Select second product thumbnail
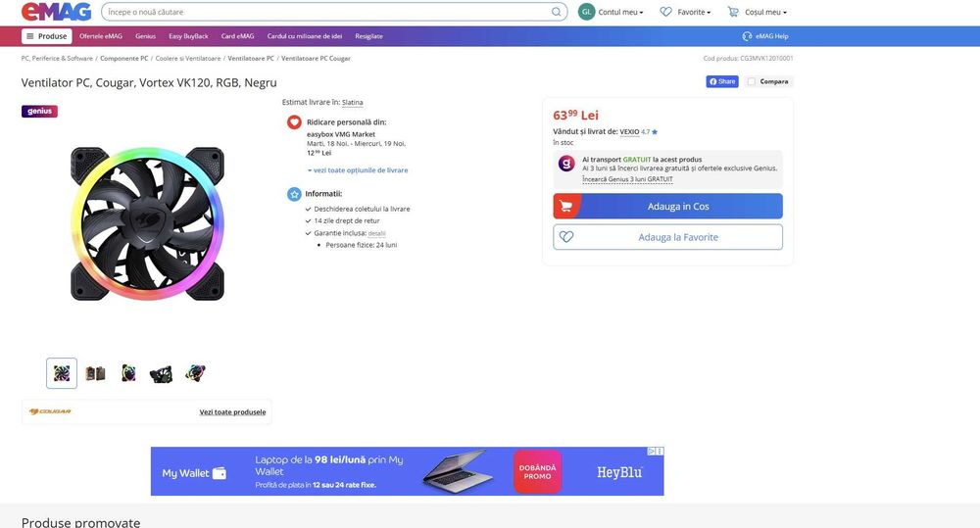Image resolution: width=980 pixels, height=528 pixels. tap(95, 373)
